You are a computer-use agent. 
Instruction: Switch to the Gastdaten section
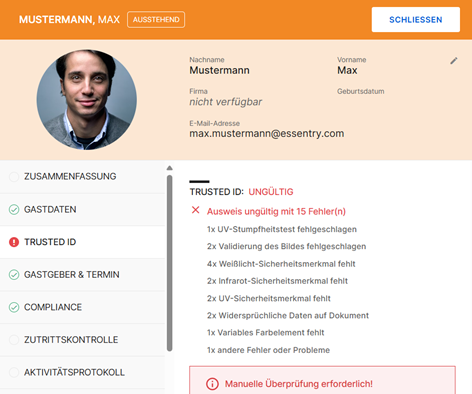(82, 209)
